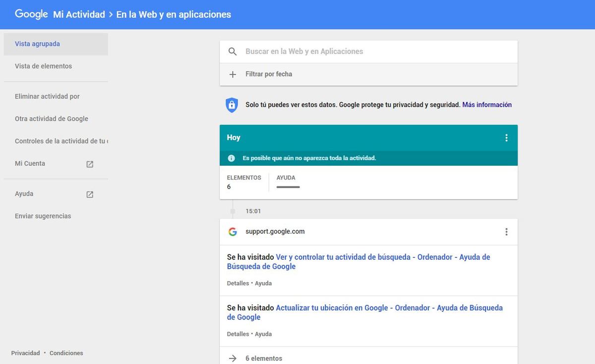Click the blue privacy shield icon
Image resolution: width=595 pixels, height=364 pixels.
point(232,105)
